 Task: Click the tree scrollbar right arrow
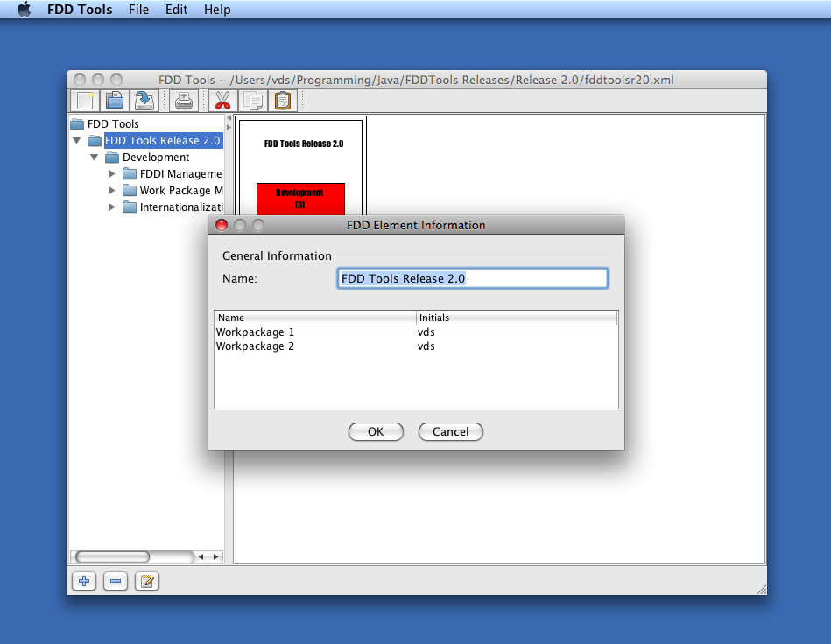point(215,557)
